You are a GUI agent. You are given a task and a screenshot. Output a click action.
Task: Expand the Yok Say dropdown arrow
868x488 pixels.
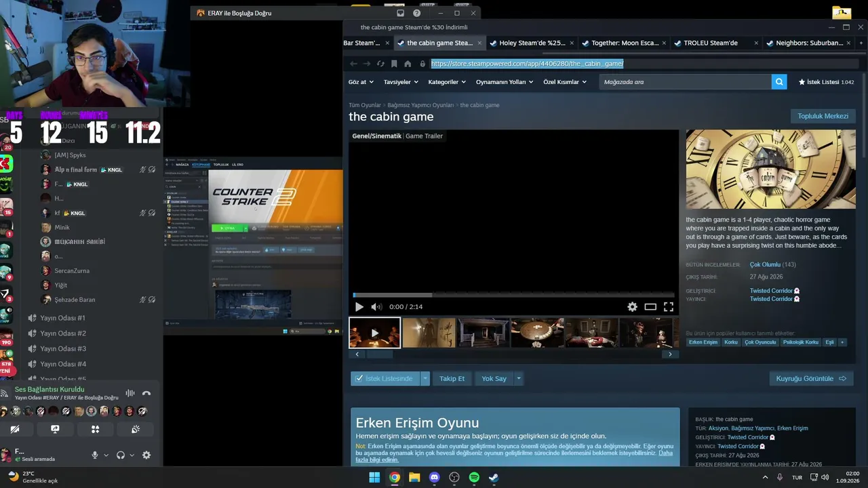pyautogui.click(x=519, y=379)
